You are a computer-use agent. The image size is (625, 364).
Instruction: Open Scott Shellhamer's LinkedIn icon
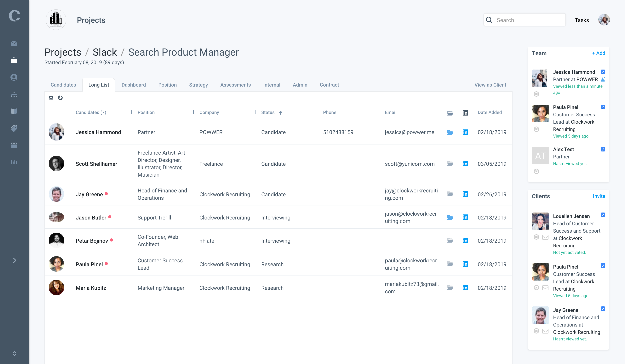click(465, 163)
